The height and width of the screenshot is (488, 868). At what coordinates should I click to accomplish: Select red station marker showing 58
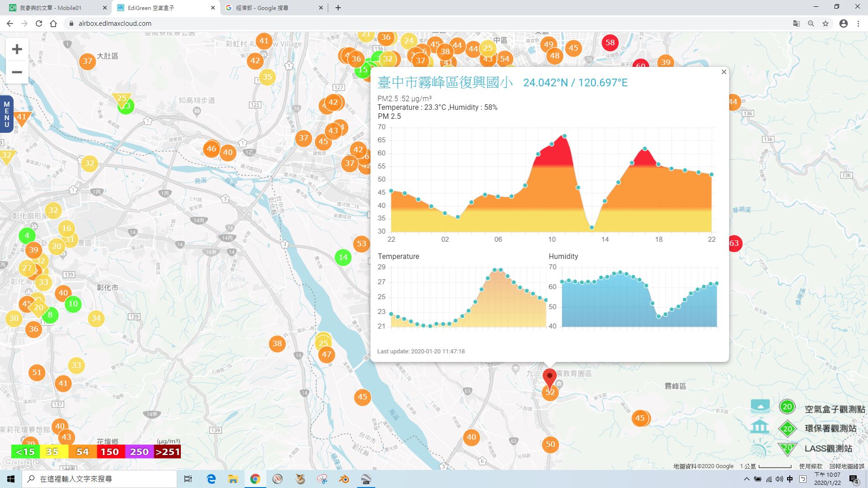610,42
